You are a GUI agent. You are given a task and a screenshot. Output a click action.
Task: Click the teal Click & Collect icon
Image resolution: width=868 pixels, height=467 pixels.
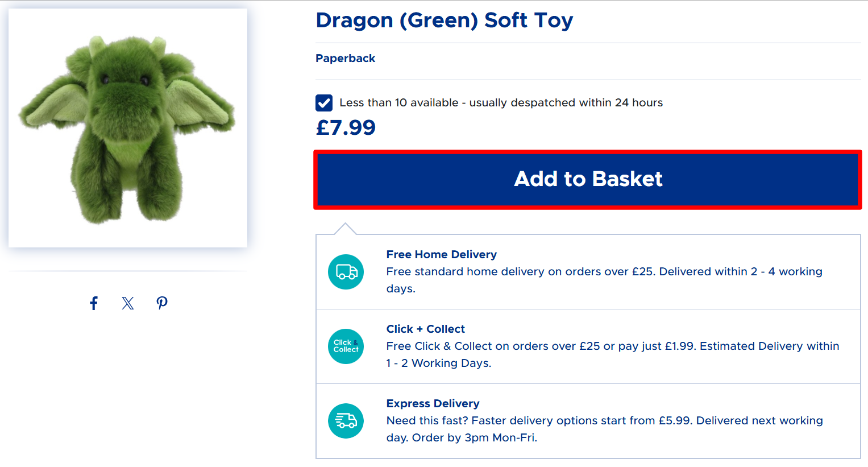[346, 346]
